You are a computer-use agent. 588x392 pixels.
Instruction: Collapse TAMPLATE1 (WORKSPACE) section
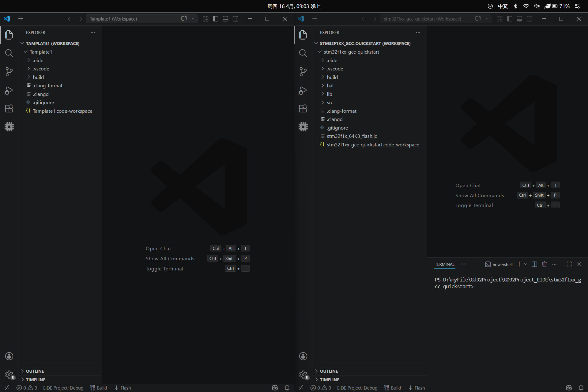click(52, 43)
